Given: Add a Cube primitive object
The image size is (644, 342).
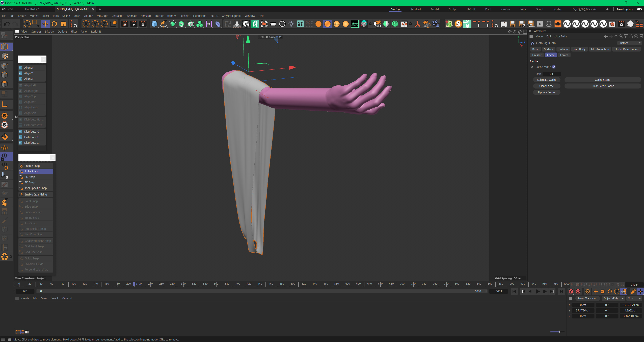Looking at the screenshot, I should point(154,24).
